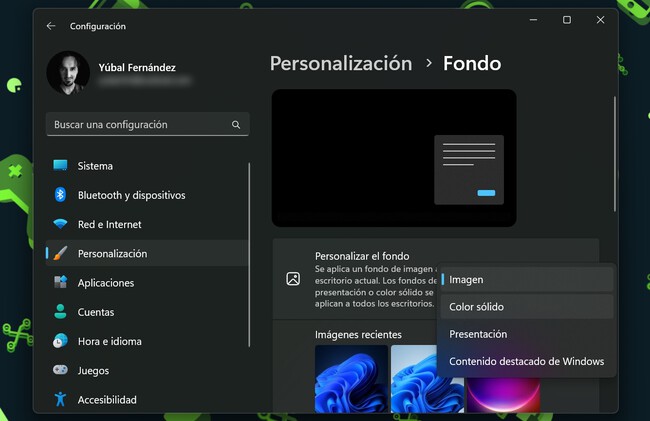The image size is (650, 421).
Task: Pick Contenido destacado de Windows option
Action: [526, 361]
